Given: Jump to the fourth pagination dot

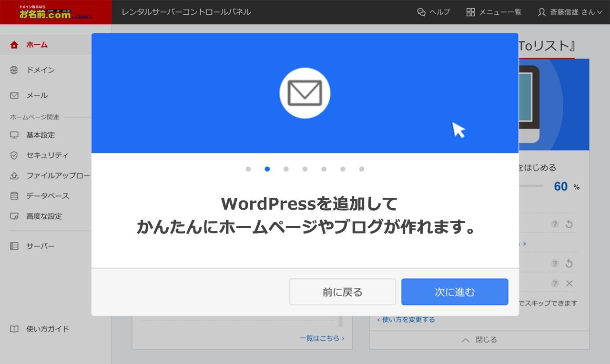Looking at the screenshot, I should (305, 169).
